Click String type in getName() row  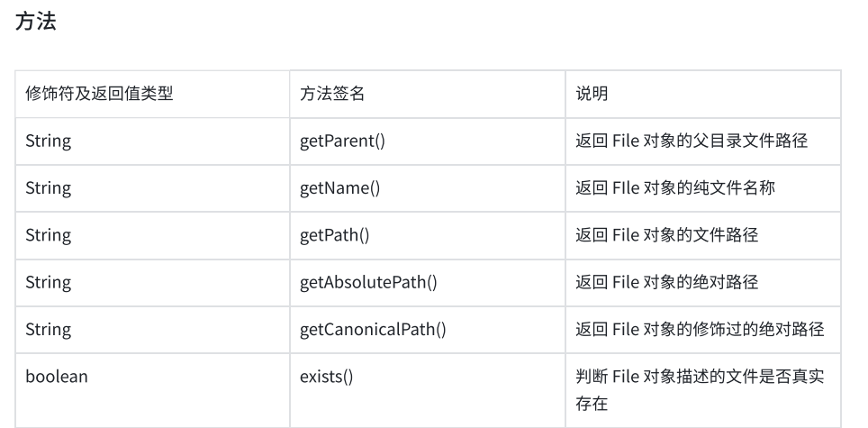[48, 188]
